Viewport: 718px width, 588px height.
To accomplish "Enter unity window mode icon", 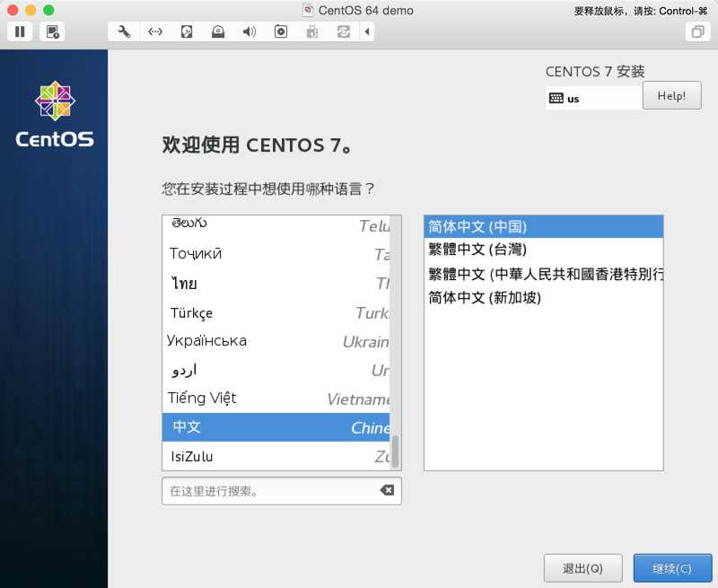I will click(x=698, y=31).
